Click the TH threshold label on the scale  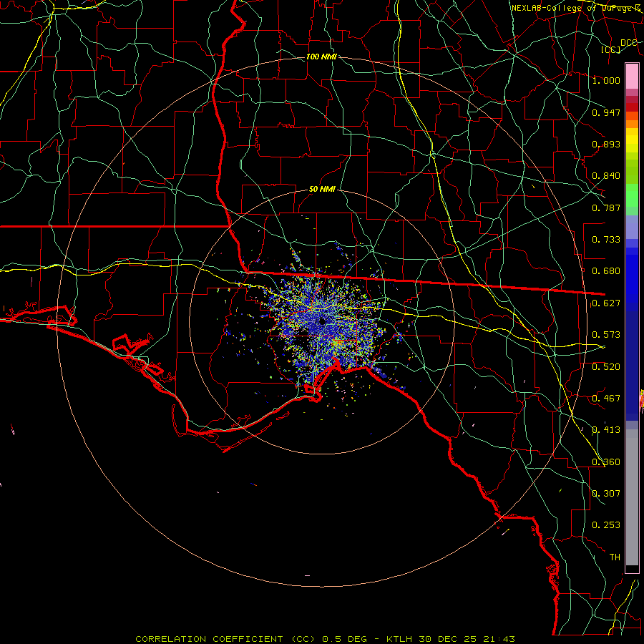pyautogui.click(x=615, y=557)
